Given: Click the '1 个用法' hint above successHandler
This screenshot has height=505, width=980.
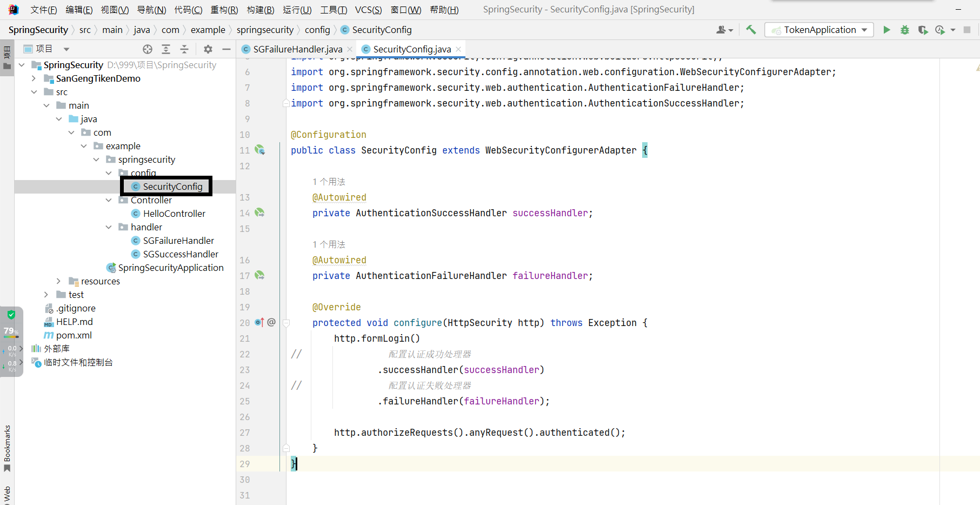Looking at the screenshot, I should pos(329,182).
